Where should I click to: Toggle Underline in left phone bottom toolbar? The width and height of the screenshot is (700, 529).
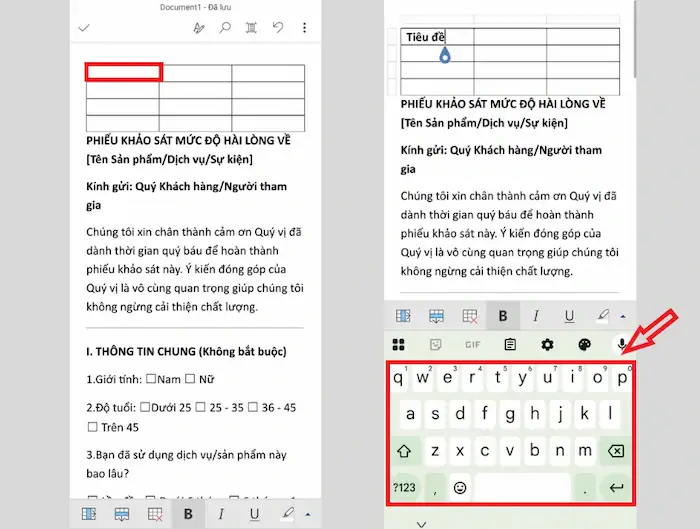pos(254,515)
